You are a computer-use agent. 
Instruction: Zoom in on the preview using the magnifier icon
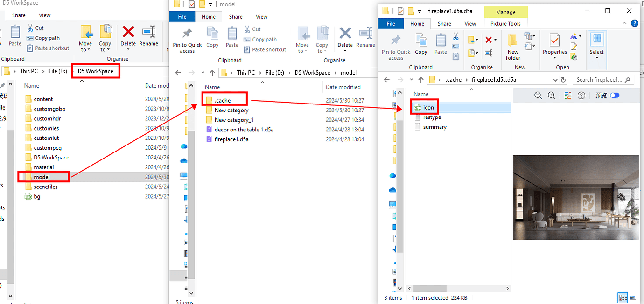[552, 95]
